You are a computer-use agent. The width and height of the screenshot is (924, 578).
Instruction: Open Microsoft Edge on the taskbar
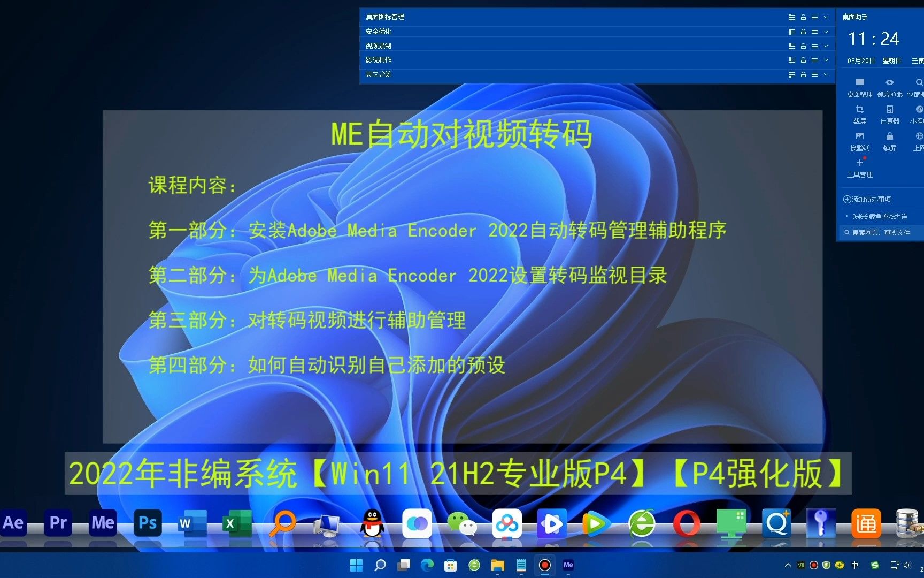click(x=427, y=565)
